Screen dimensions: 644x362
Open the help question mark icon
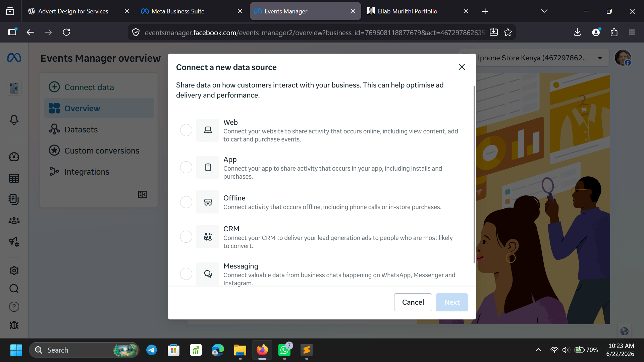click(14, 307)
